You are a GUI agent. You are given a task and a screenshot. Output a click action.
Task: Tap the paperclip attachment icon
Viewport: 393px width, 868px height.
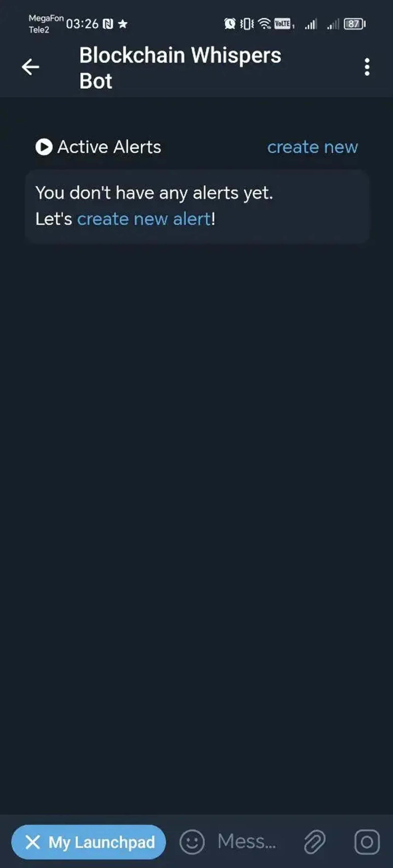(314, 842)
